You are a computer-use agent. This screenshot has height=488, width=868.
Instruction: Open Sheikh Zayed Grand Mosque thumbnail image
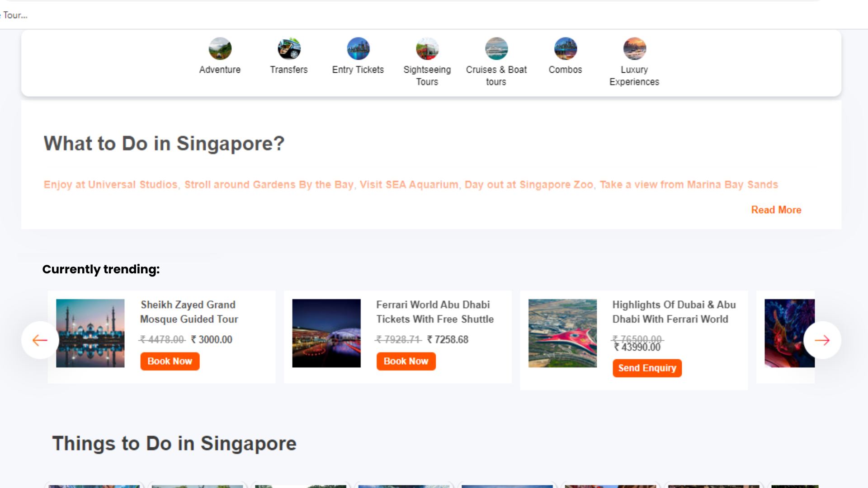(90, 333)
